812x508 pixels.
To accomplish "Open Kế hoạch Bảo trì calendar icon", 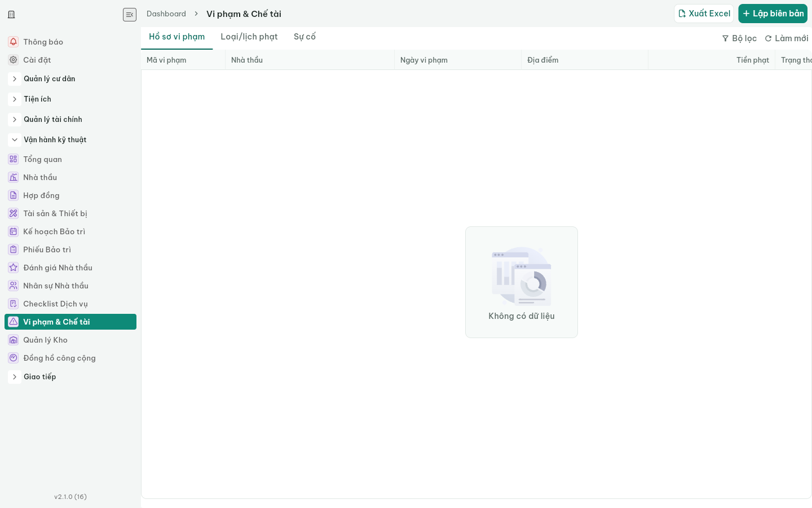I will tap(14, 231).
